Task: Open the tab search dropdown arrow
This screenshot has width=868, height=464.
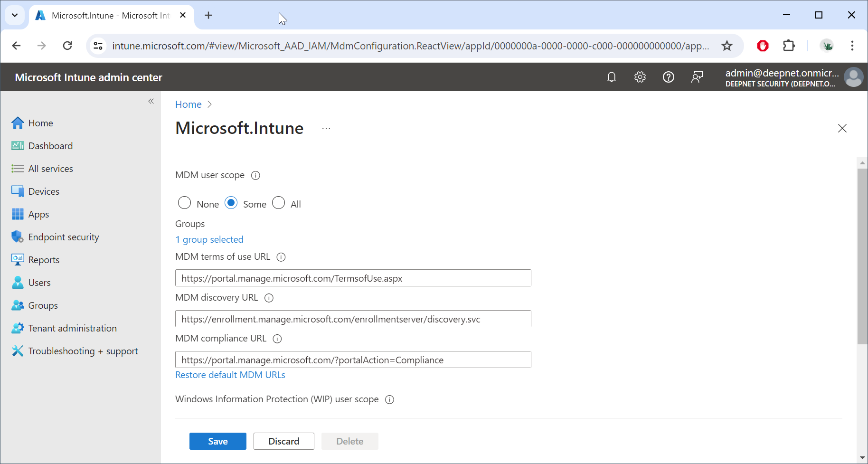Action: pyautogui.click(x=15, y=15)
